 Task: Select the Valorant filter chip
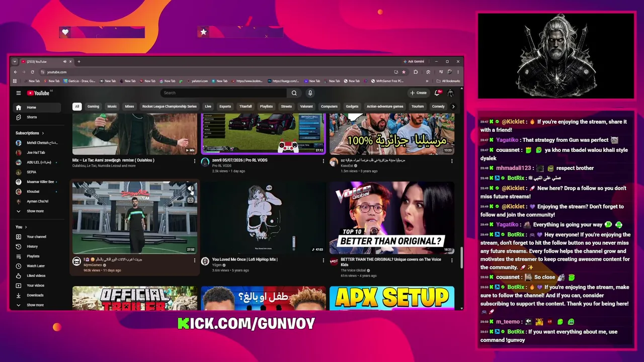[306, 107]
